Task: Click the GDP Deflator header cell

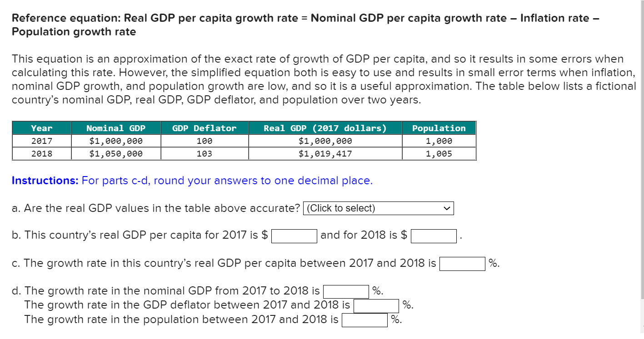Action: [x=204, y=128]
